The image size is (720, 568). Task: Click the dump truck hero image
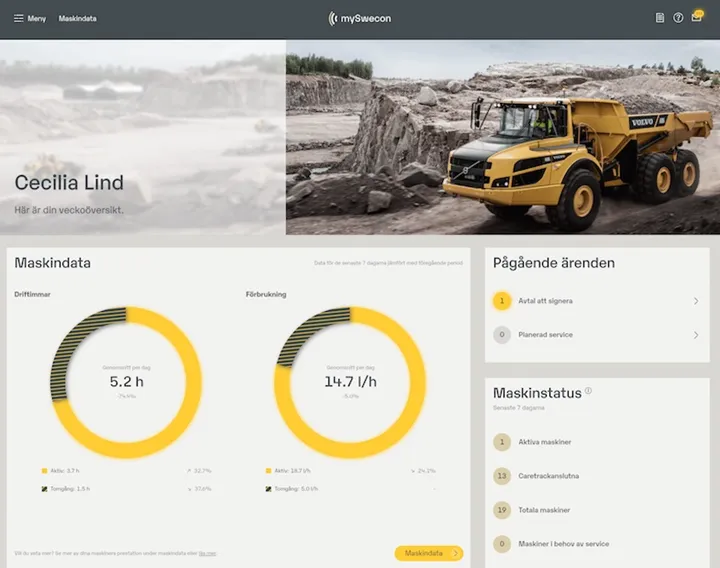pyautogui.click(x=503, y=137)
